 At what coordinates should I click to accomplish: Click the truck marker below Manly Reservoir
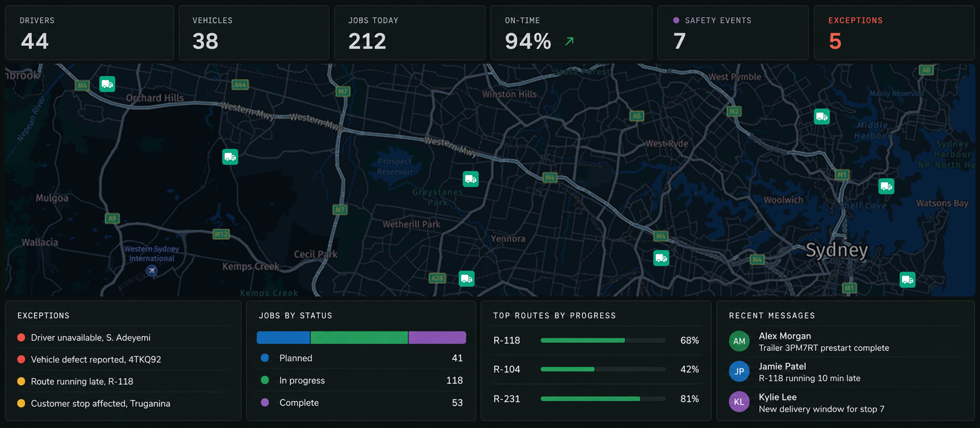coord(822,116)
